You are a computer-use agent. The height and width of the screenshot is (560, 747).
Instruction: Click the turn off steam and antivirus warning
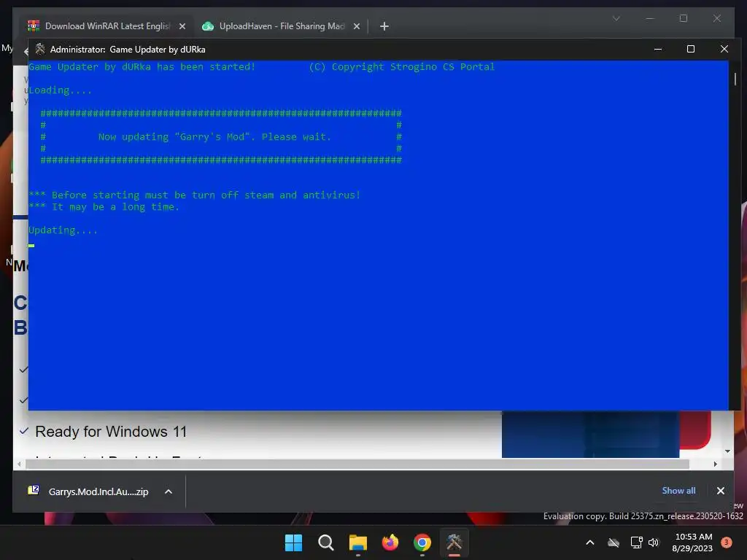click(194, 195)
